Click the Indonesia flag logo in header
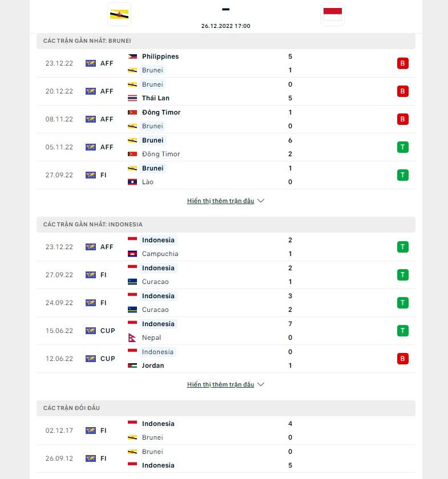 [x=332, y=14]
